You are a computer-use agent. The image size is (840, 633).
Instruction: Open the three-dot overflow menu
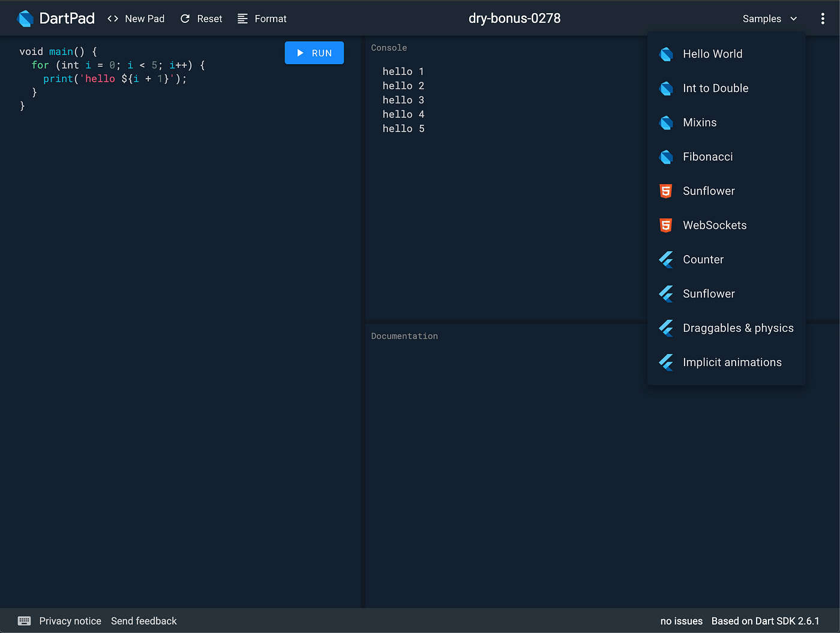pyautogui.click(x=823, y=19)
